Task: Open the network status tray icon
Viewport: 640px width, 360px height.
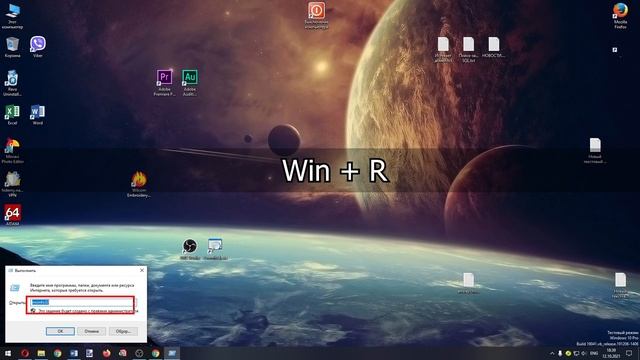Action: pyautogui.click(x=576, y=353)
